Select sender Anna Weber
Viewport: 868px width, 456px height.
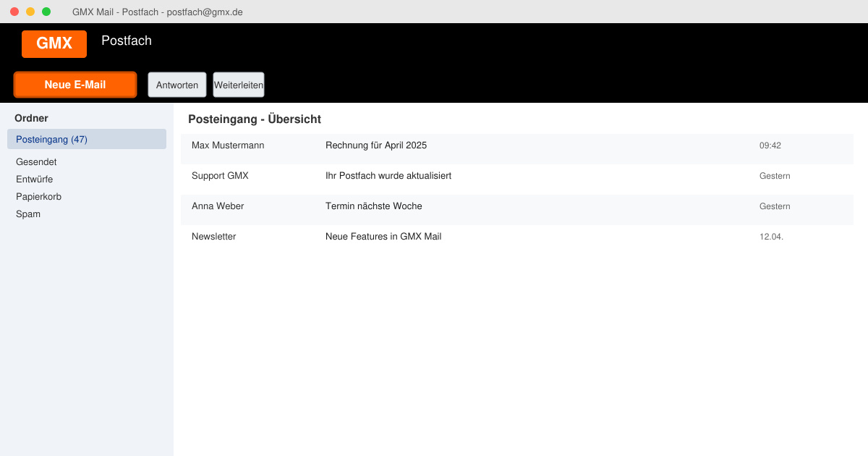tap(218, 206)
